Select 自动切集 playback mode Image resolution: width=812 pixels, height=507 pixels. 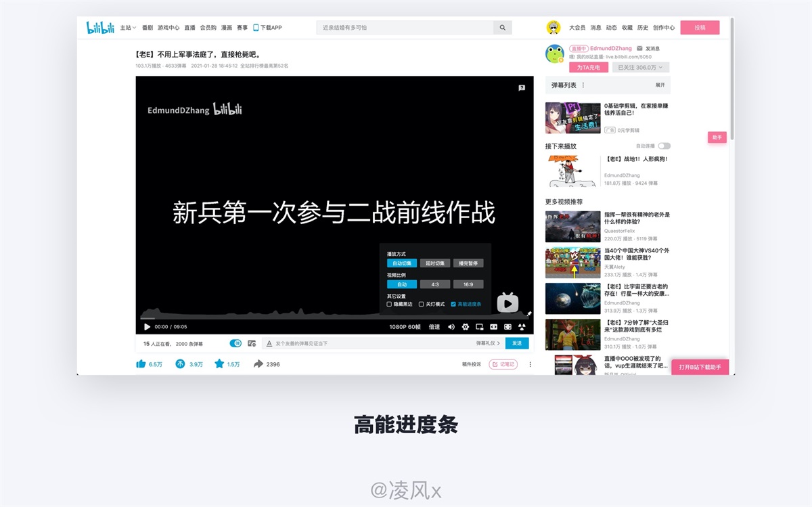pyautogui.click(x=402, y=263)
